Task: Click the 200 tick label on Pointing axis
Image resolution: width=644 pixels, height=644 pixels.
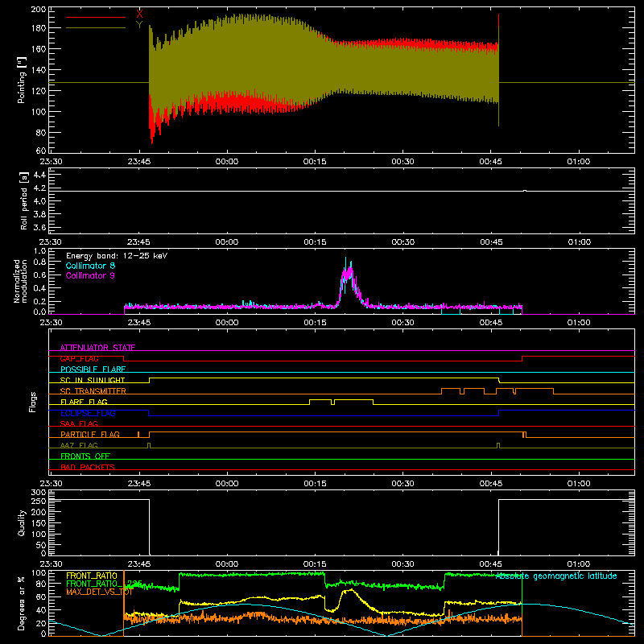Action: click(39, 10)
